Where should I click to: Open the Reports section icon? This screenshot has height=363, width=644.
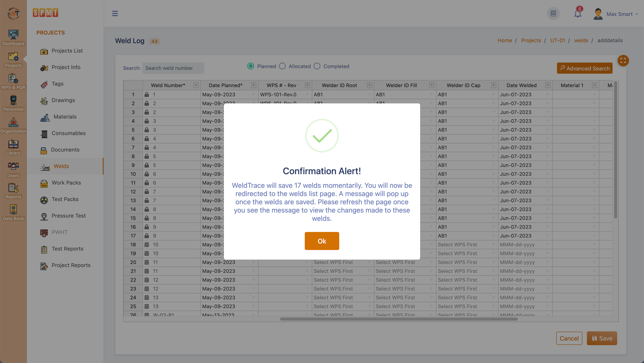[x=13, y=191]
